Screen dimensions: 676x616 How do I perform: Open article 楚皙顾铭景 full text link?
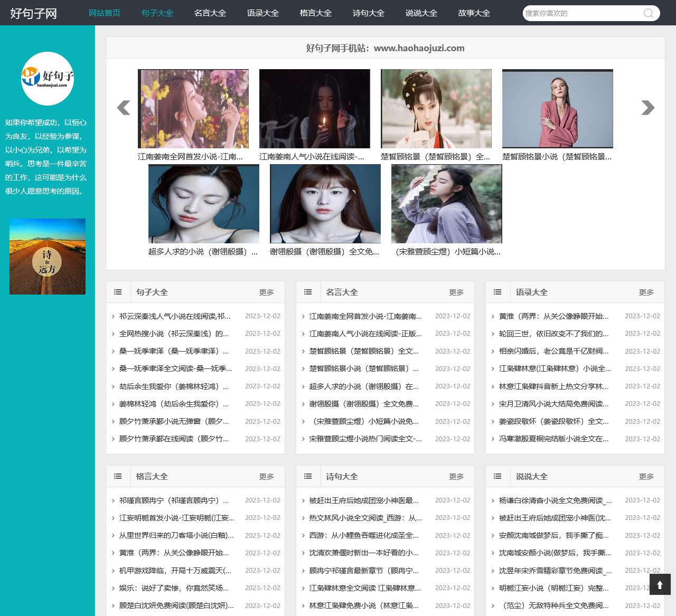point(364,351)
